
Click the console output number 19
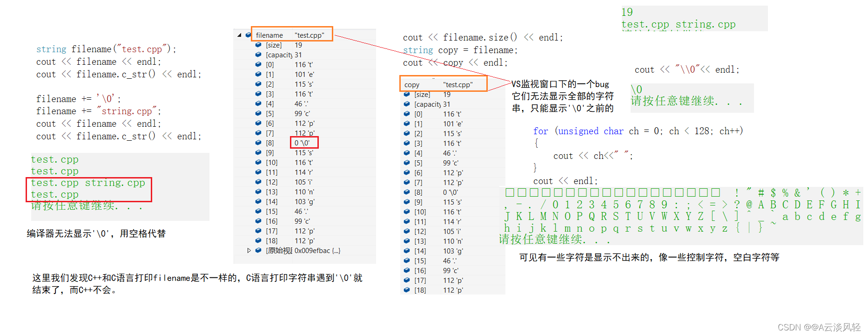click(627, 12)
